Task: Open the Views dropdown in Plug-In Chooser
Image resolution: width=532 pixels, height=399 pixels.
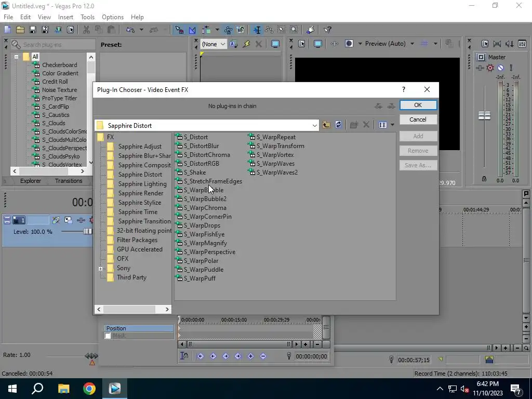Action: coord(393,125)
